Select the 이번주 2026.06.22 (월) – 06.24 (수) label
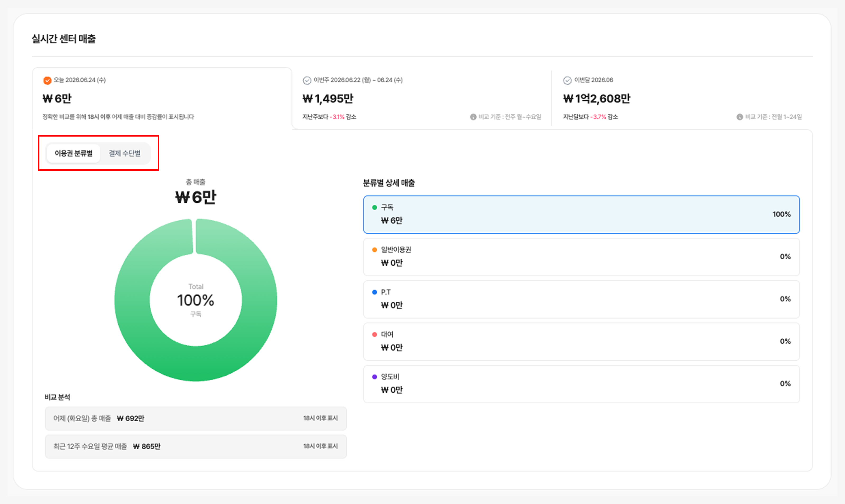 click(x=358, y=80)
